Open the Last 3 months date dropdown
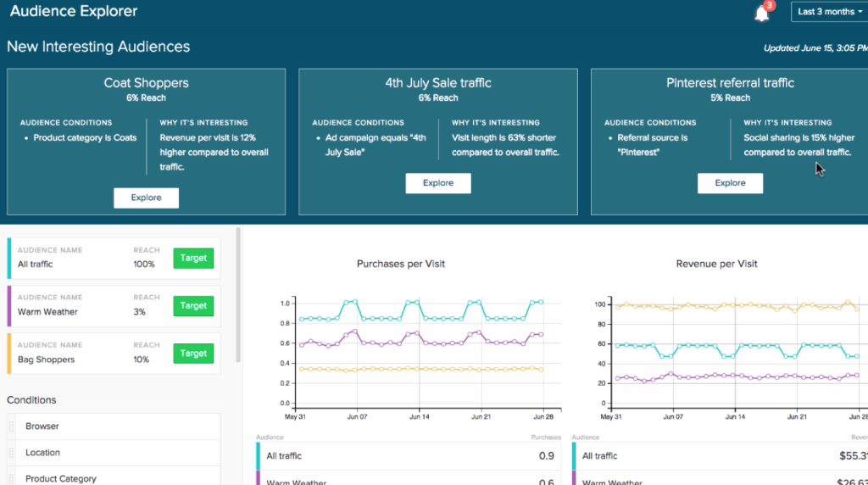Image resolution: width=868 pixels, height=485 pixels. (x=829, y=12)
